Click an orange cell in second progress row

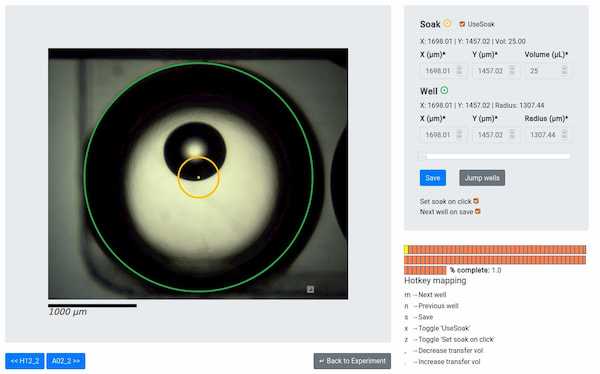pyautogui.click(x=497, y=260)
